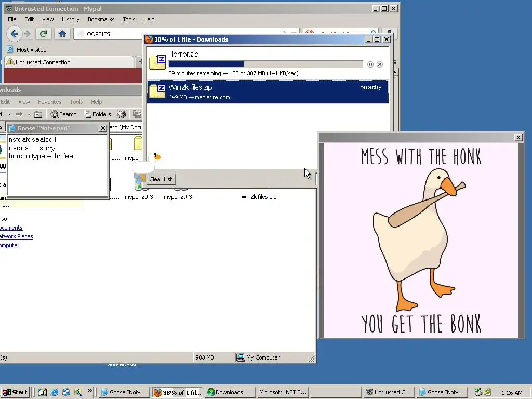Viewport: 532px width, 399px height.
Task: Open Explorer's Favorites menu
Action: point(49,102)
